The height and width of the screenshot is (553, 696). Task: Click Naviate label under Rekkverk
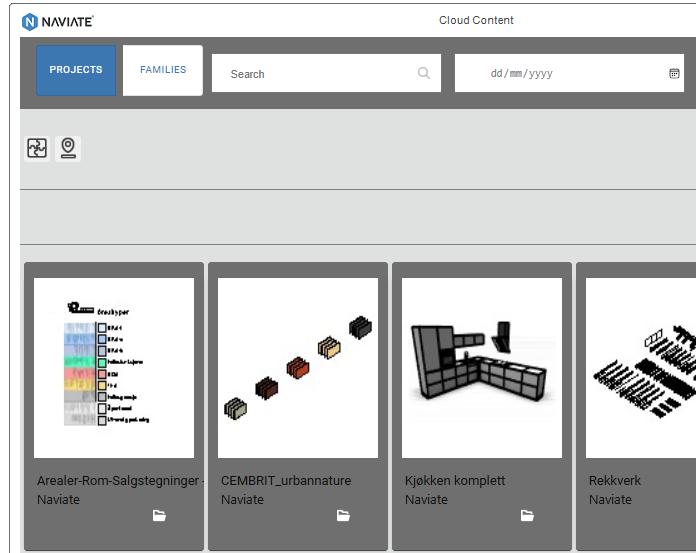coord(610,500)
